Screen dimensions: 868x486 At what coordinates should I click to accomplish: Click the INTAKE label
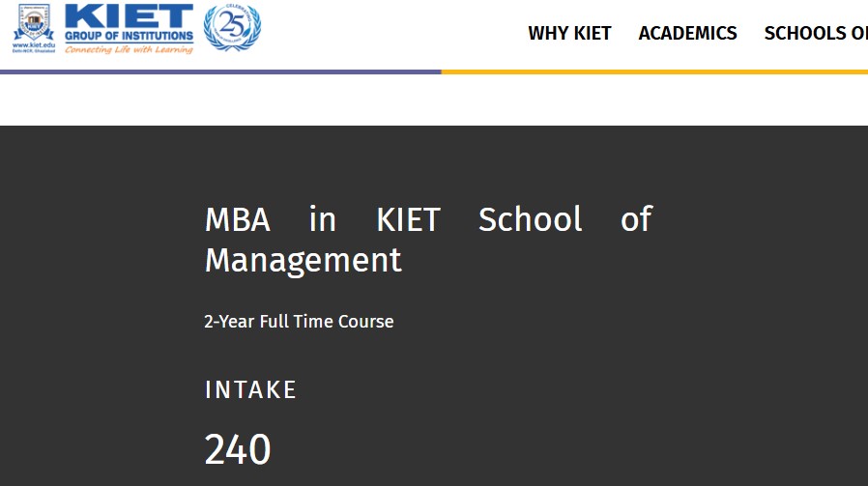pos(250,389)
